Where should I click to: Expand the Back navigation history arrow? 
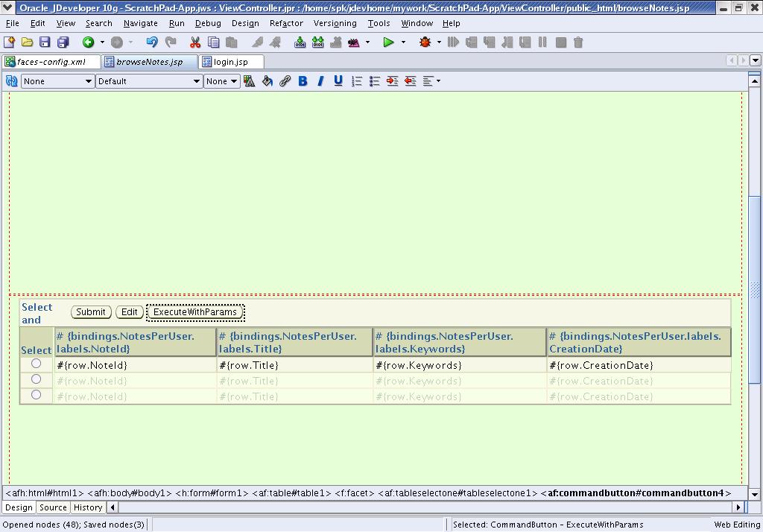point(102,42)
